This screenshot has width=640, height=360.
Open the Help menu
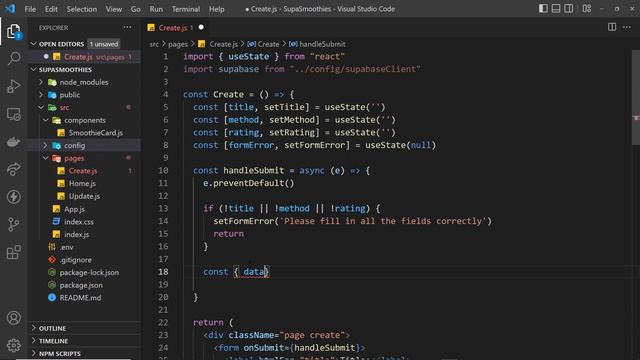(x=216, y=9)
